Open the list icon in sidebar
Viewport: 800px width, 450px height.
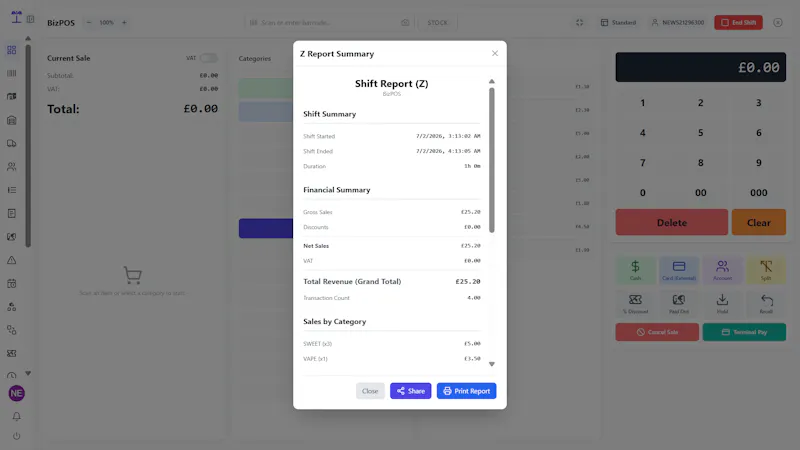[x=12, y=190]
